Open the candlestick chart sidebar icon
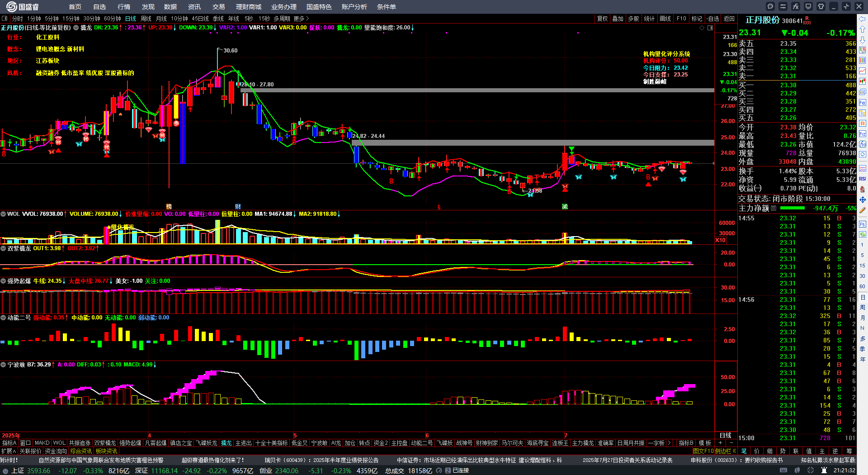Screen dimensions: 868x475 coord(863,81)
